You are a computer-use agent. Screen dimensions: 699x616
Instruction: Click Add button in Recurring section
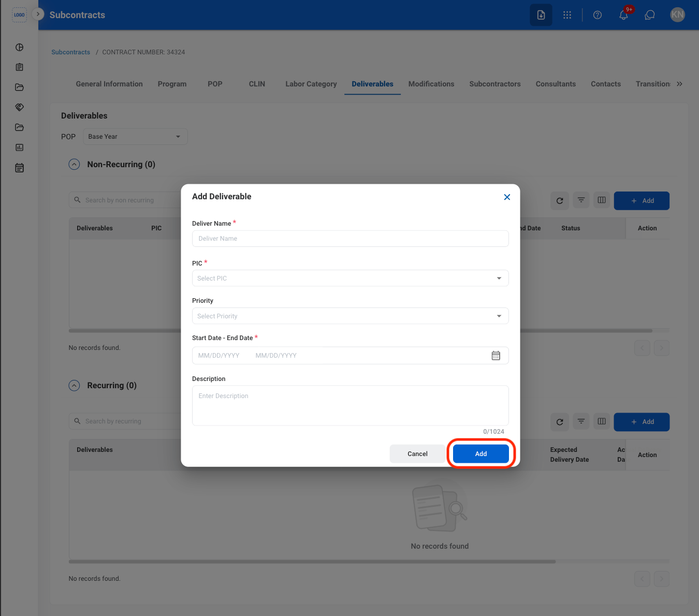click(642, 422)
